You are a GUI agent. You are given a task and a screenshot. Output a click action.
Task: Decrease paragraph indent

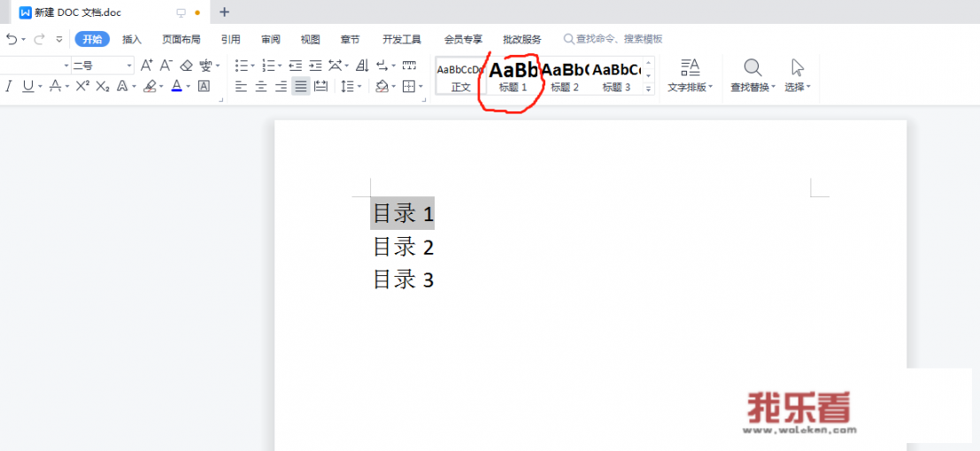coord(296,65)
